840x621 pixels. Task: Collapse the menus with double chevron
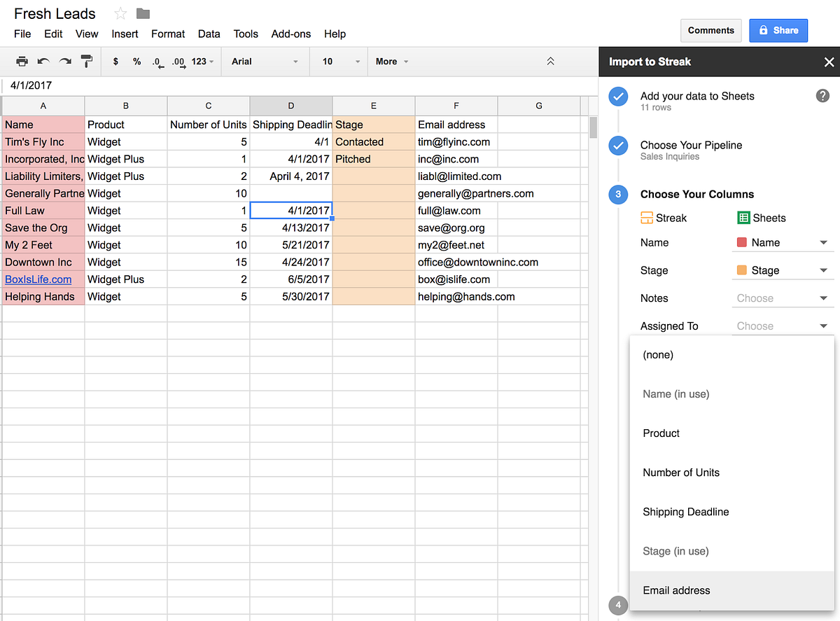tap(550, 62)
